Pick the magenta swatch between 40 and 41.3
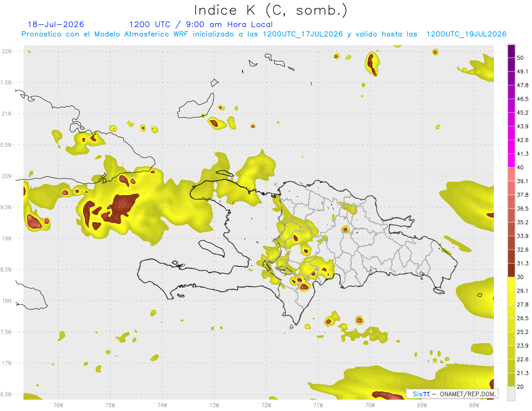Viewport: 532px width, 411px height. (512, 160)
